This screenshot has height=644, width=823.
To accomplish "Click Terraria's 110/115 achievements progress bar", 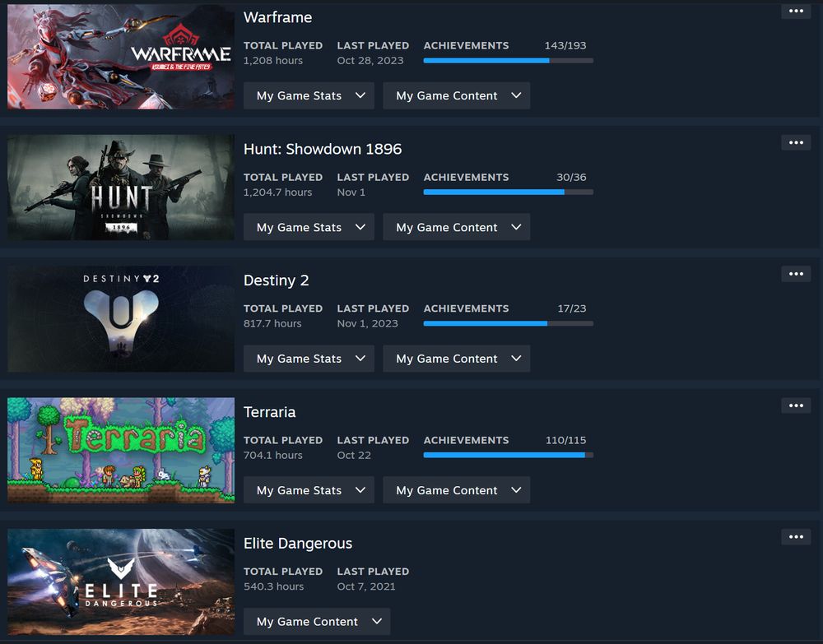I will point(508,455).
